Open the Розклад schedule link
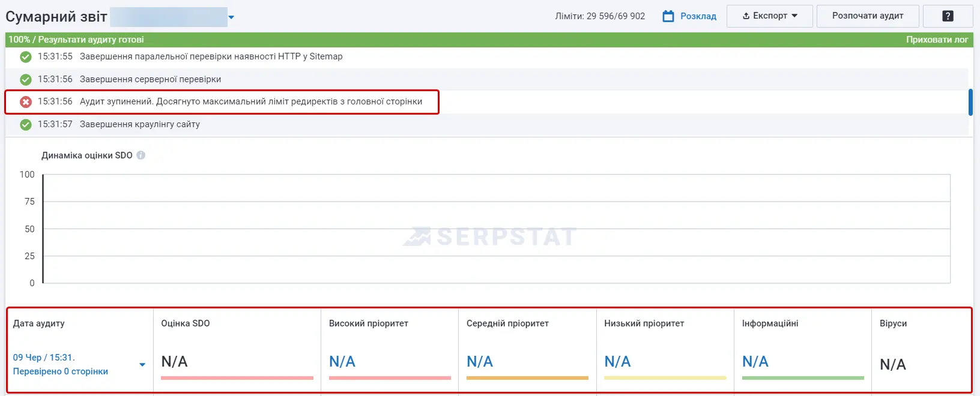 click(x=698, y=16)
